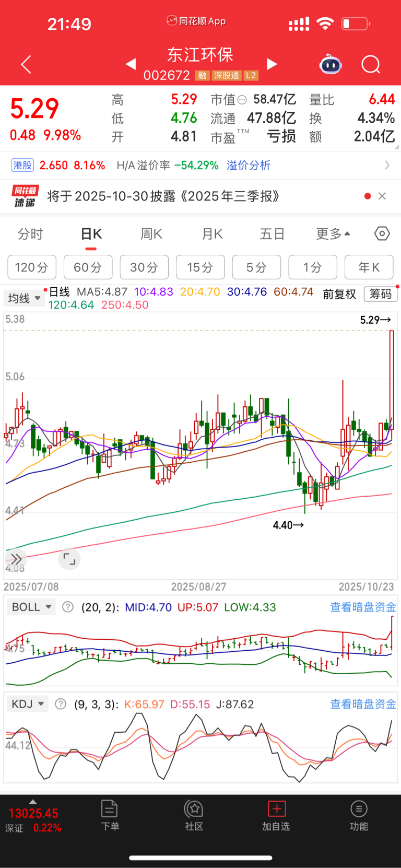Open 深证 13025.45 index quote
The width and height of the screenshot is (401, 868).
pyautogui.click(x=33, y=820)
